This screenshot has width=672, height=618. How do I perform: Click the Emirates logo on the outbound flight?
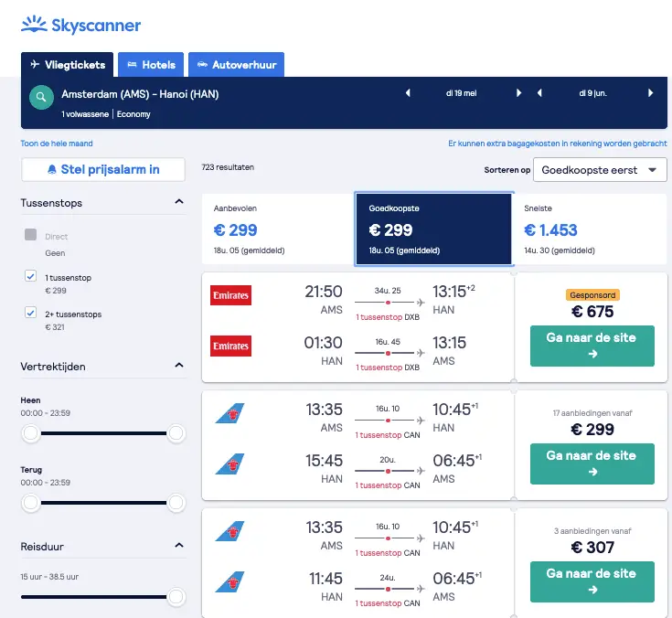(230, 295)
